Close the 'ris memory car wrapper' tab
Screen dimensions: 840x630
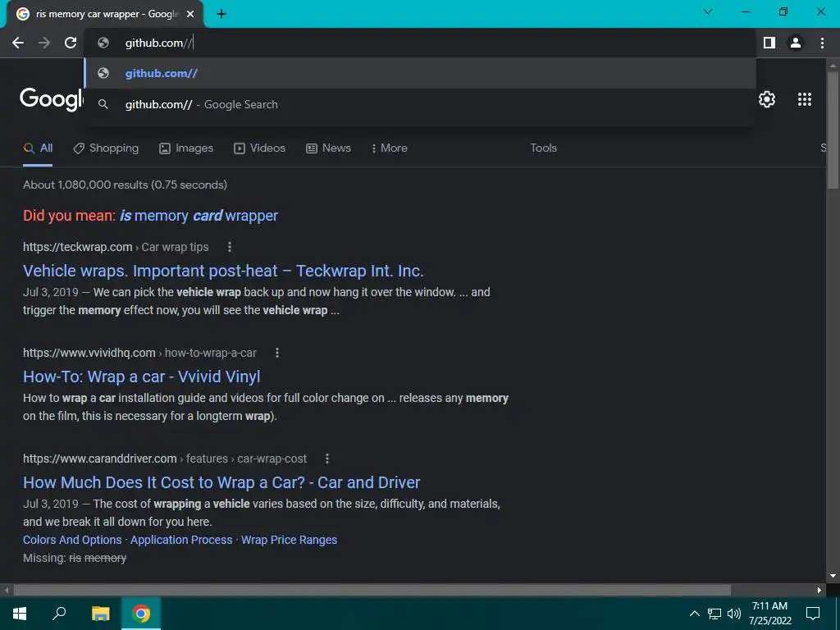tap(190, 15)
